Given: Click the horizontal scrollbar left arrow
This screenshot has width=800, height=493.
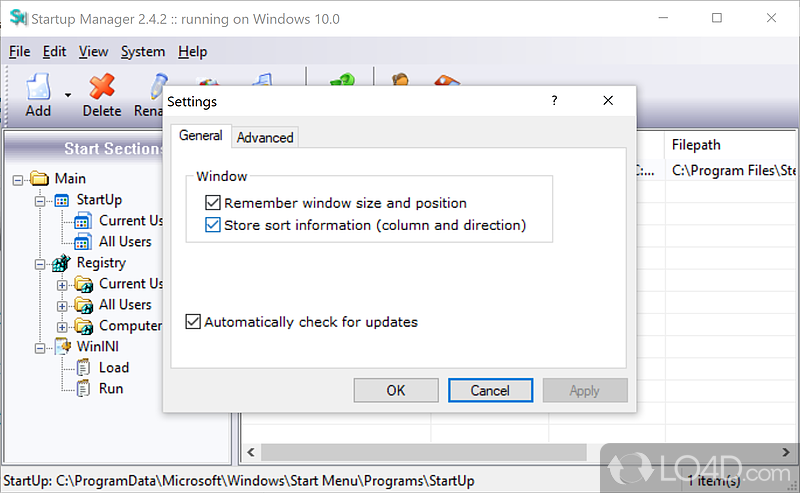Looking at the screenshot, I should [251, 452].
